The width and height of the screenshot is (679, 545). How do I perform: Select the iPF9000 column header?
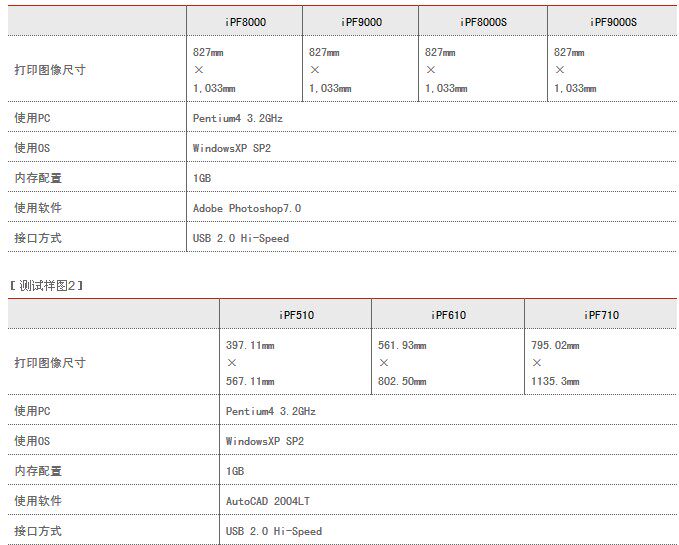(x=361, y=22)
